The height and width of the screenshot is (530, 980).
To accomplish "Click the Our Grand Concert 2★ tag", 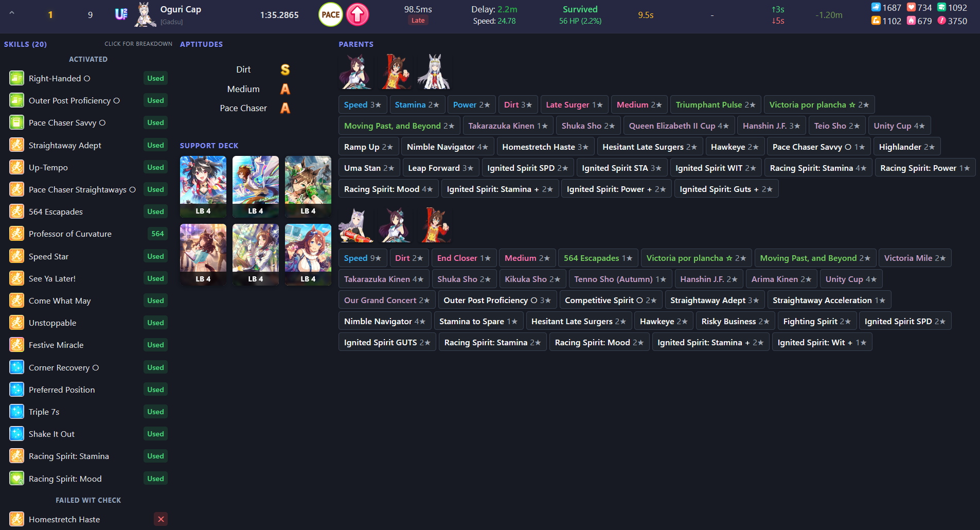I will coord(387,300).
